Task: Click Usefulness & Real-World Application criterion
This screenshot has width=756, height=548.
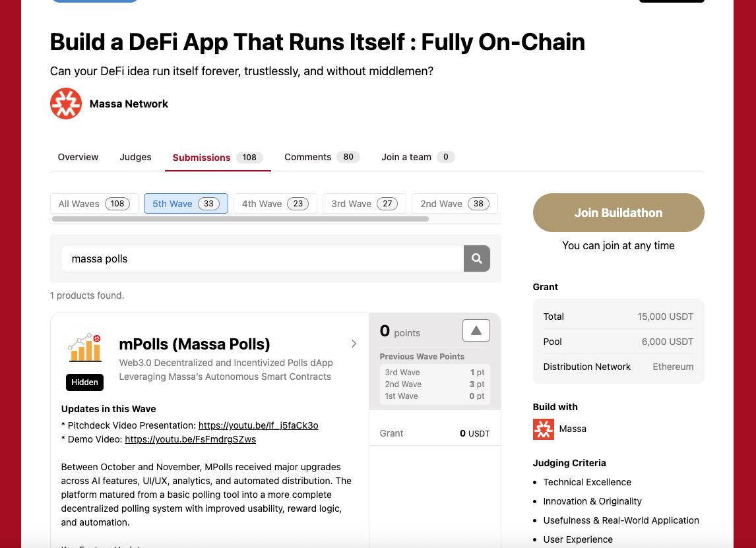Action: [621, 520]
